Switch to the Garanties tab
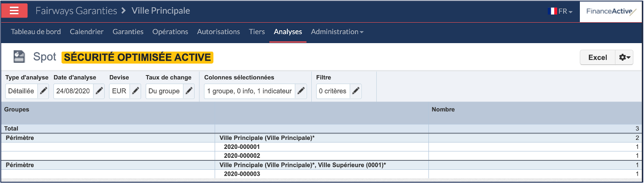This screenshot has height=183, width=644. click(x=128, y=32)
